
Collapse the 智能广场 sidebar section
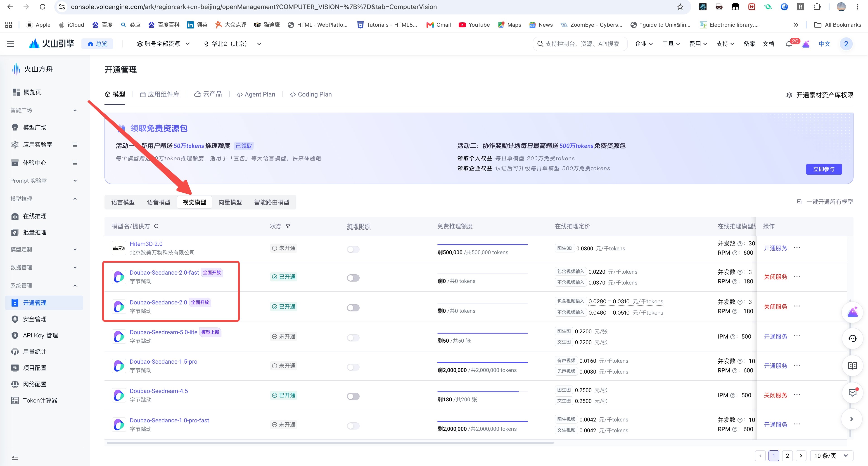75,110
